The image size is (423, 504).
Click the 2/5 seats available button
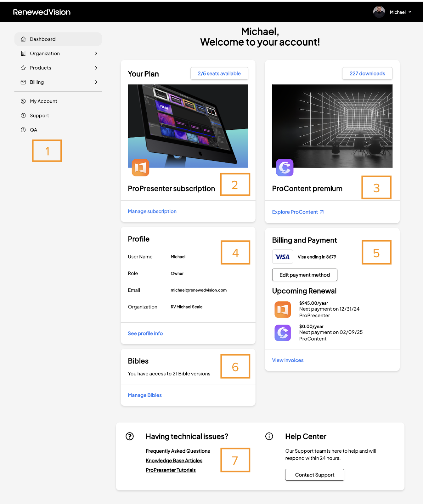219,73
